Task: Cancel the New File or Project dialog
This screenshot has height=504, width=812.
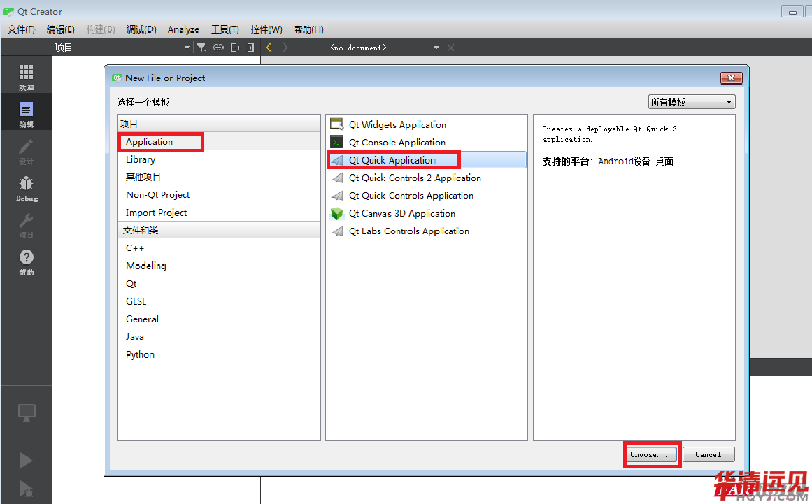Action: [x=708, y=454]
